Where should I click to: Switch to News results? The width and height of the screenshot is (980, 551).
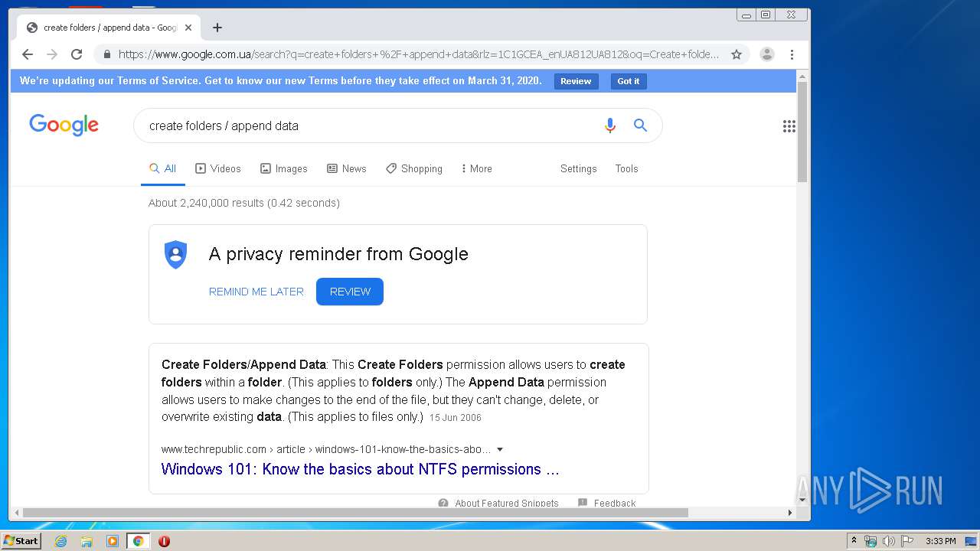click(346, 168)
